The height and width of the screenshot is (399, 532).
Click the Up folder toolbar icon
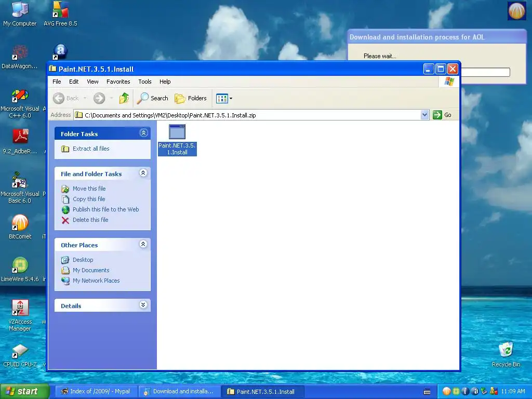(124, 98)
